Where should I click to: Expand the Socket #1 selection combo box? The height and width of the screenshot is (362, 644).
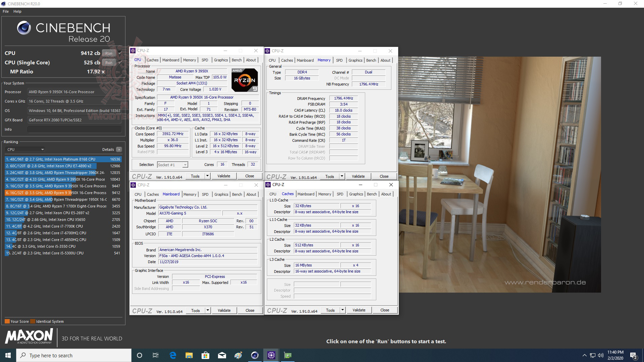click(185, 165)
